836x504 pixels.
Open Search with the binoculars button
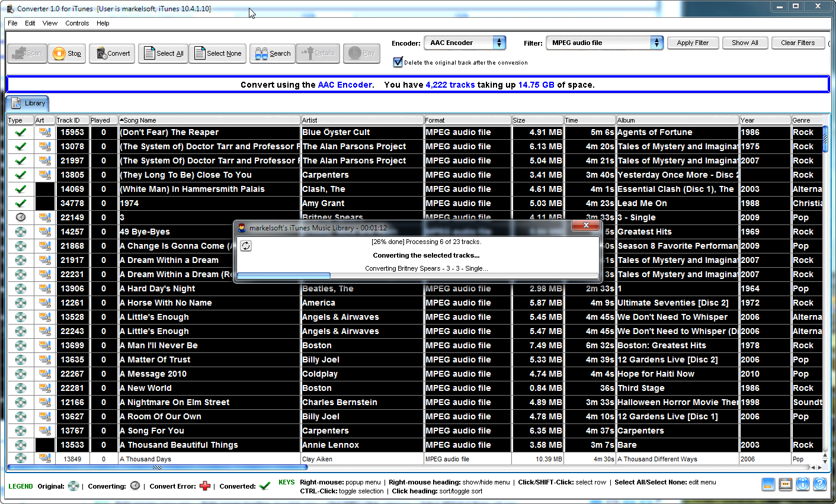273,53
